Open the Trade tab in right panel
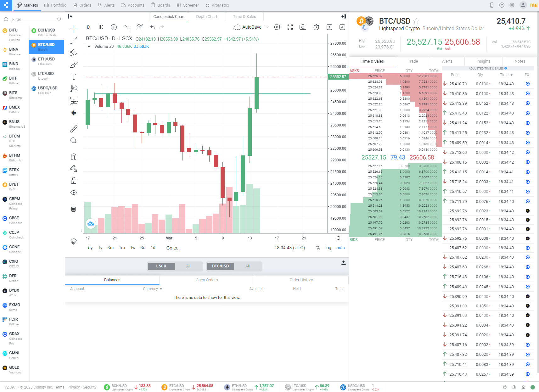 413,61
